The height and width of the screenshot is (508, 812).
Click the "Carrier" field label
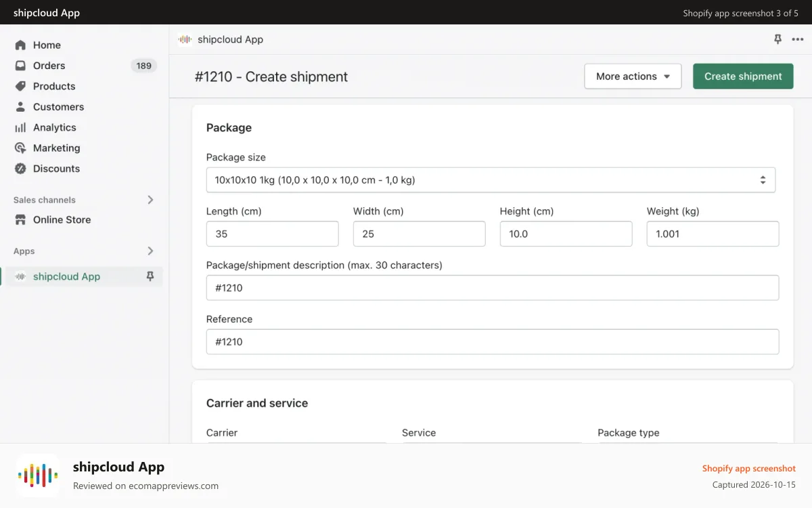pyautogui.click(x=222, y=433)
